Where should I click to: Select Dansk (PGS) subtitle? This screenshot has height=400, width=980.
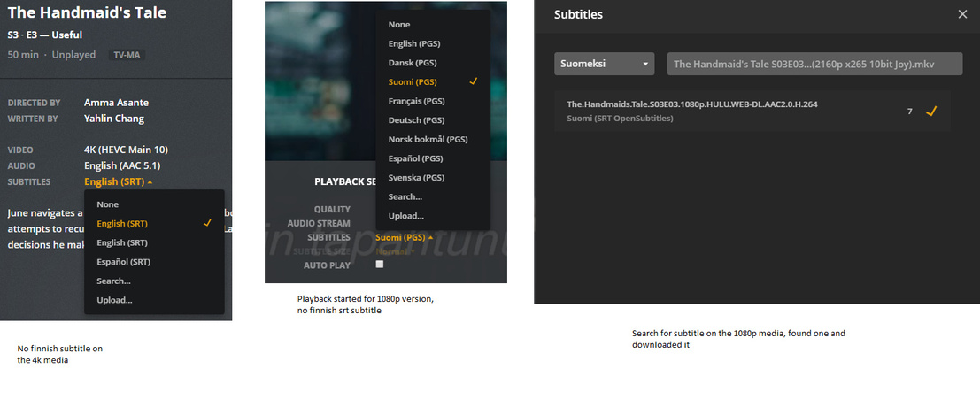click(433, 63)
